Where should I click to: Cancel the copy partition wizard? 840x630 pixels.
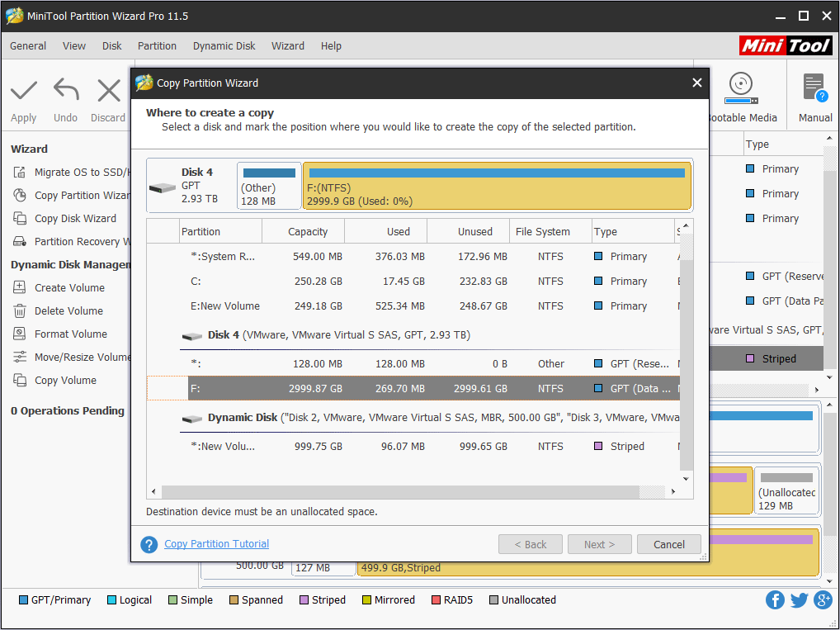point(669,544)
